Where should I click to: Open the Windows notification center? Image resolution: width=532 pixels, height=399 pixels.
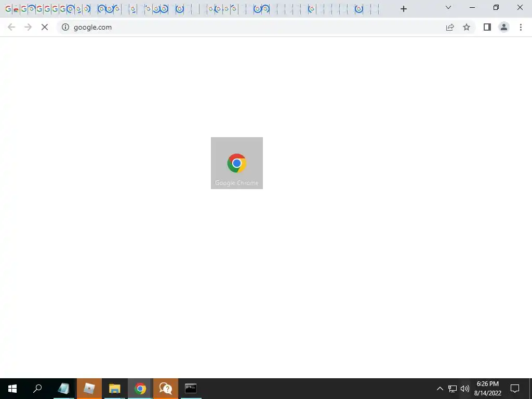515,389
